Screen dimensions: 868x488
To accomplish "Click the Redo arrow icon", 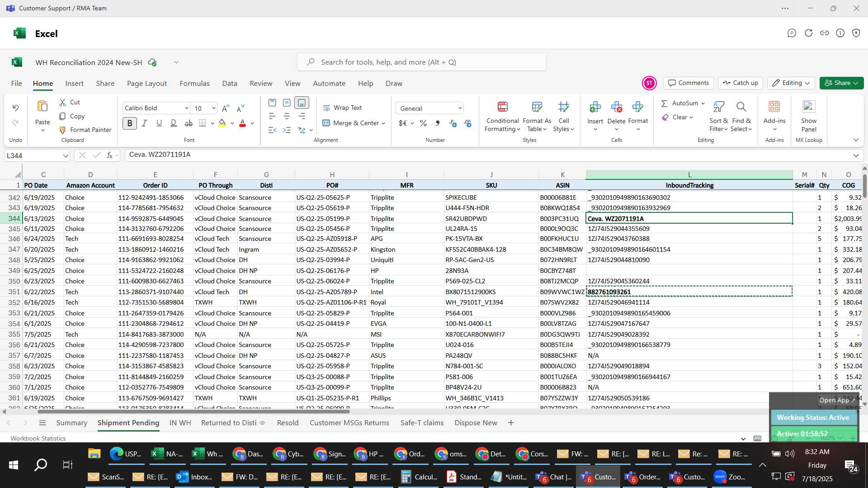I will coord(15,123).
